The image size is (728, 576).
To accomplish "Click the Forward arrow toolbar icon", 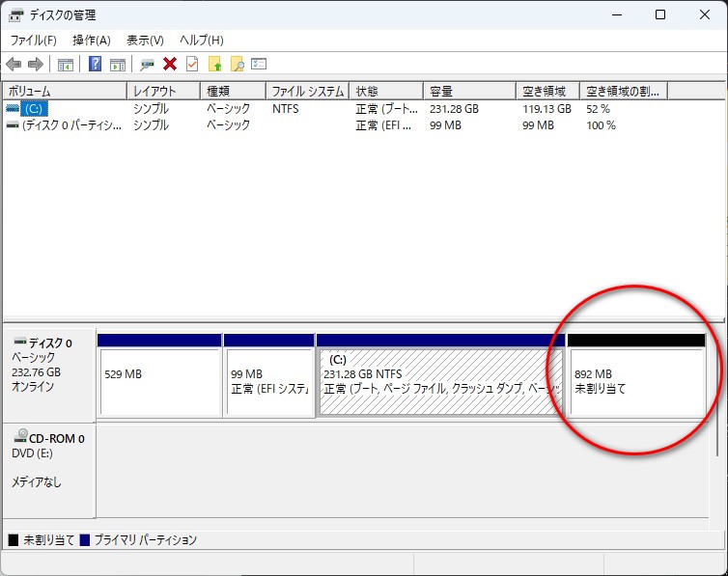I will [x=36, y=64].
